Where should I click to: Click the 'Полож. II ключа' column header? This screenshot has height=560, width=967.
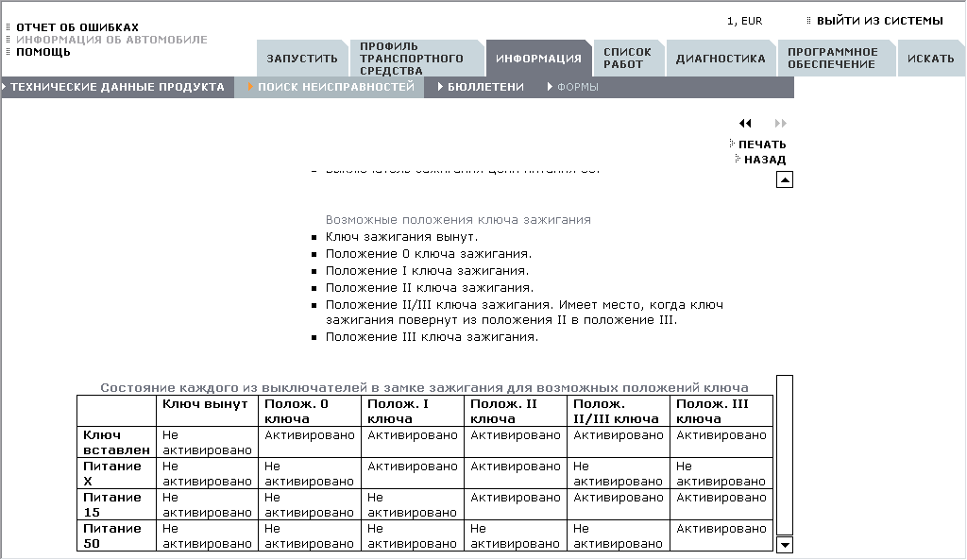[x=515, y=412]
